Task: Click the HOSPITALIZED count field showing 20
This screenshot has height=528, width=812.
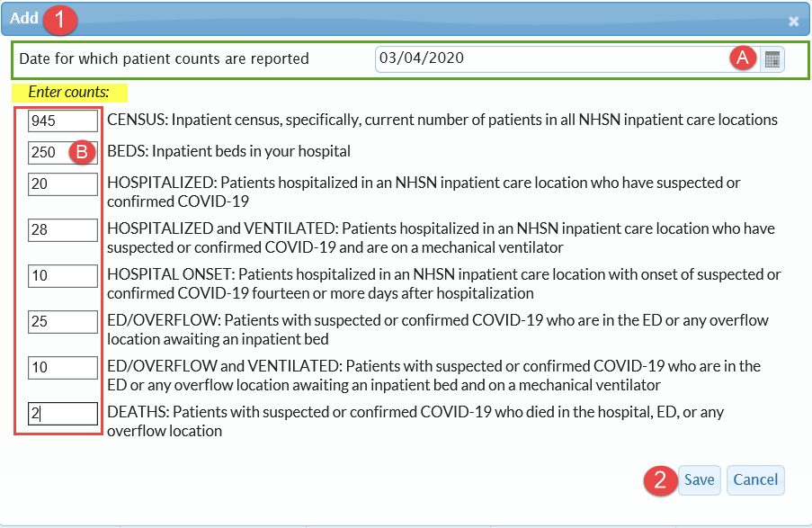Action: coord(62,184)
